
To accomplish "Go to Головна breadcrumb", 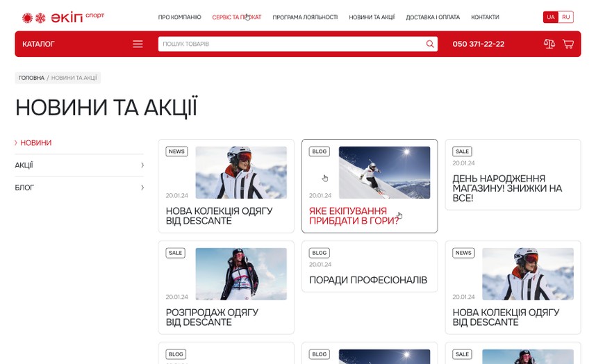I will tap(31, 78).
